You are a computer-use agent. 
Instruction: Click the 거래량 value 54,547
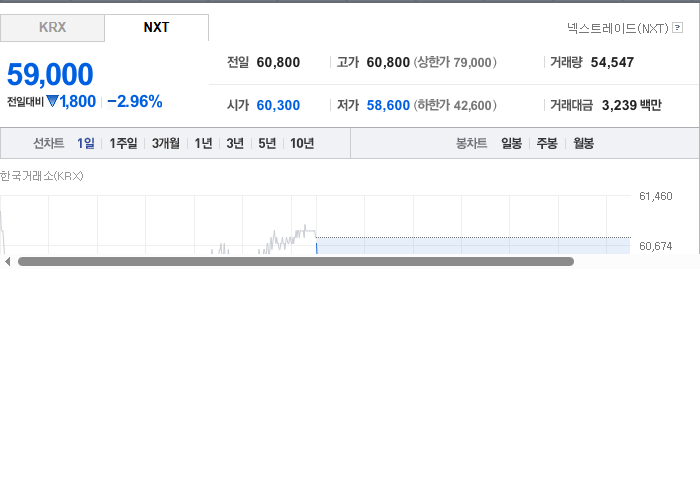tap(612, 62)
